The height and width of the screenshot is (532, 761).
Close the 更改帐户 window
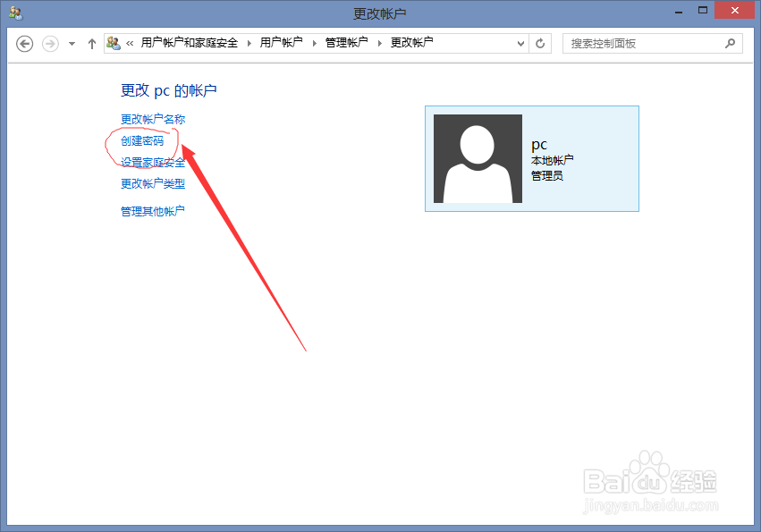pyautogui.click(x=735, y=10)
